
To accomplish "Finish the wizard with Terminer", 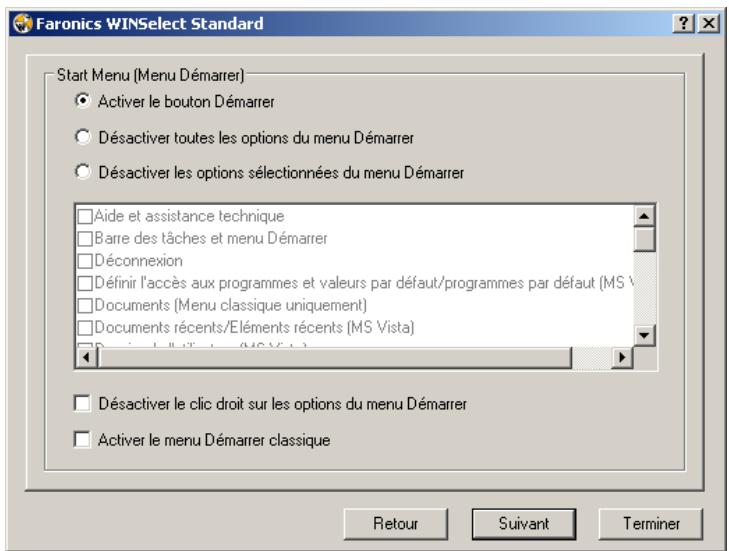I will (651, 524).
